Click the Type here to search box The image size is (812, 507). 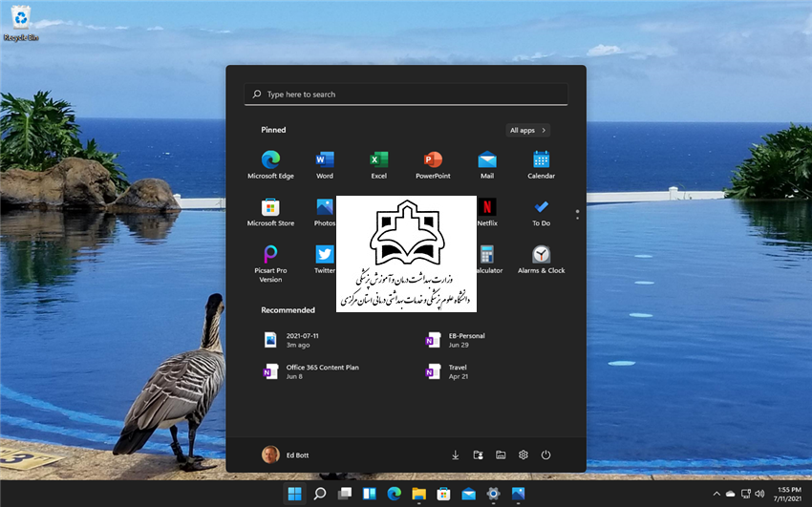point(406,95)
